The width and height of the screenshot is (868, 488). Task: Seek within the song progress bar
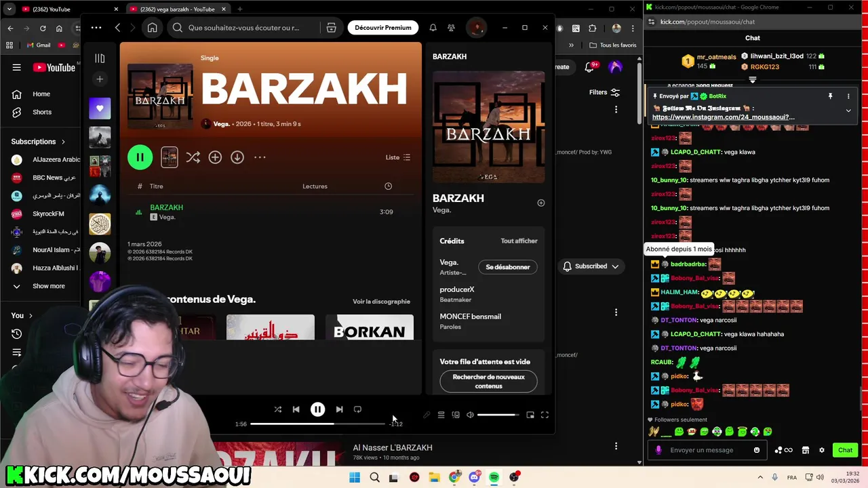click(317, 424)
